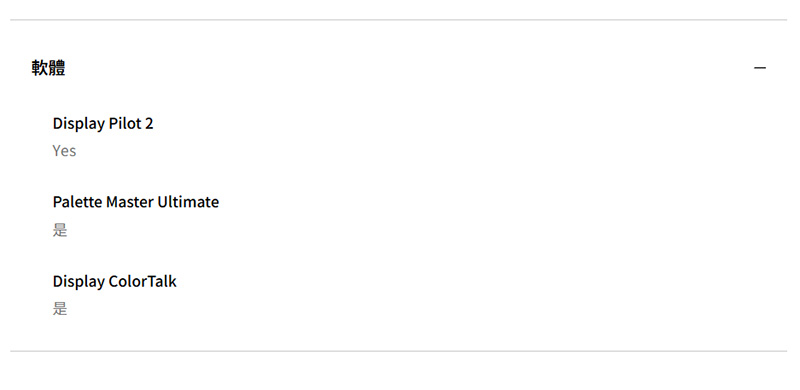The image size is (800, 390).
Task: Collapse the 軟體 section with minus icon
Action: point(760,68)
